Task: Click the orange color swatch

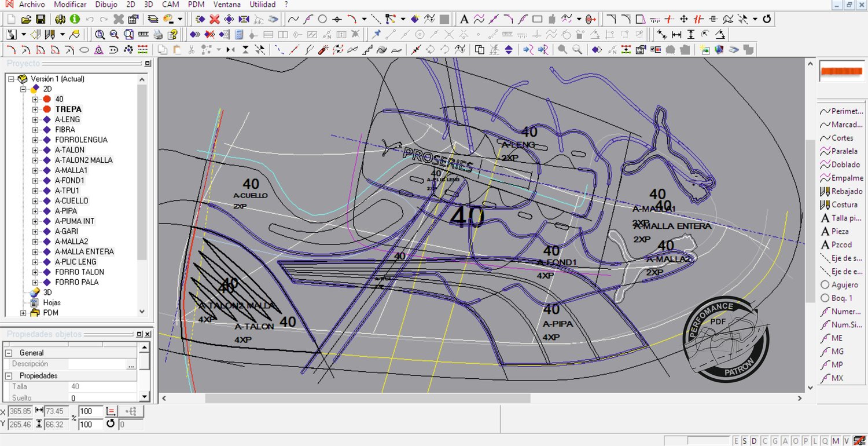Action: coord(841,72)
